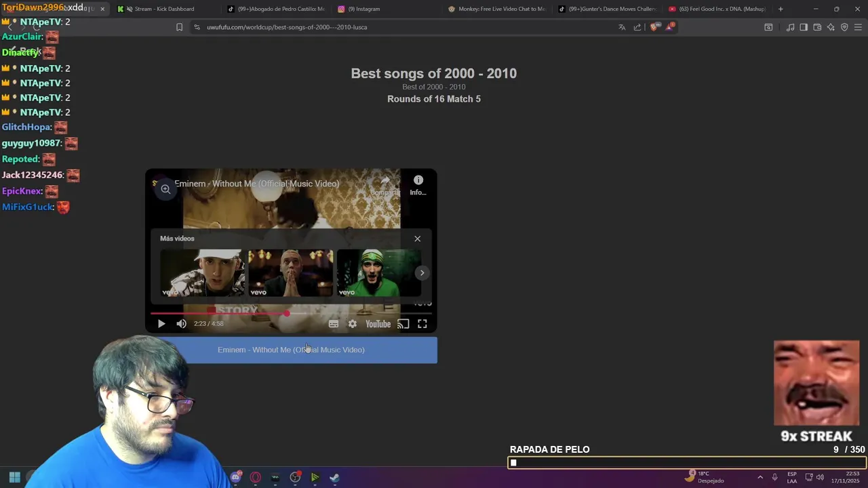The height and width of the screenshot is (488, 868).
Task: Open first suggested Eminem video thumbnail
Action: (x=202, y=273)
